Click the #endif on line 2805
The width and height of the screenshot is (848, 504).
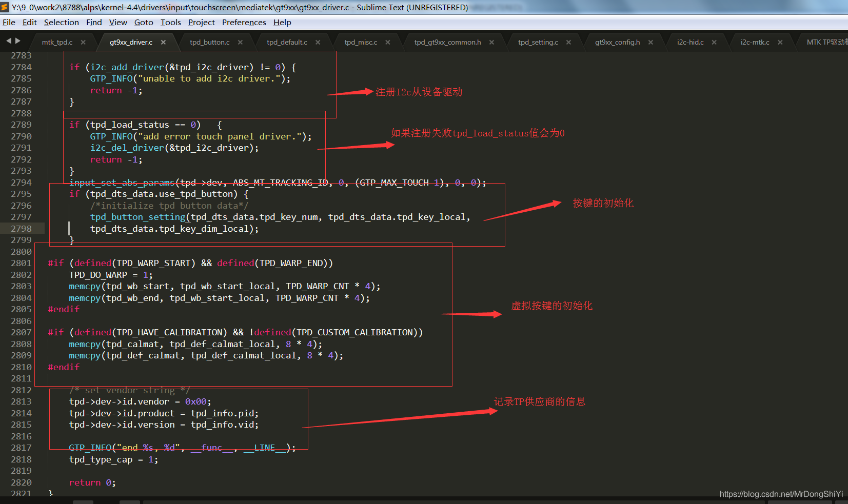point(64,309)
